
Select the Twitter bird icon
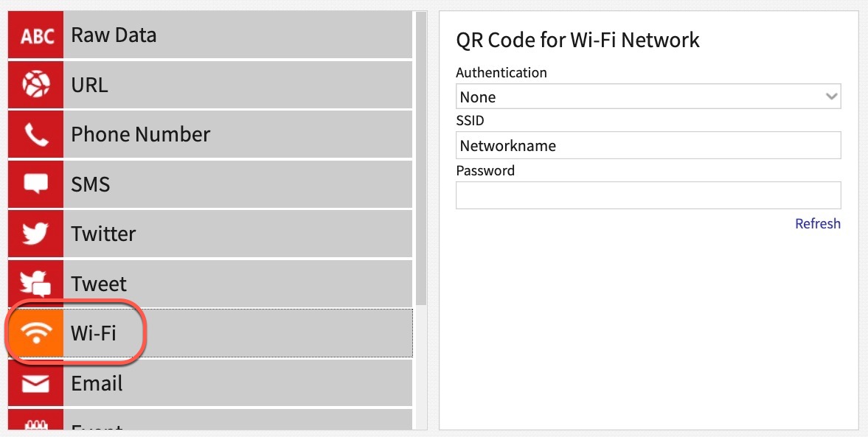point(35,234)
